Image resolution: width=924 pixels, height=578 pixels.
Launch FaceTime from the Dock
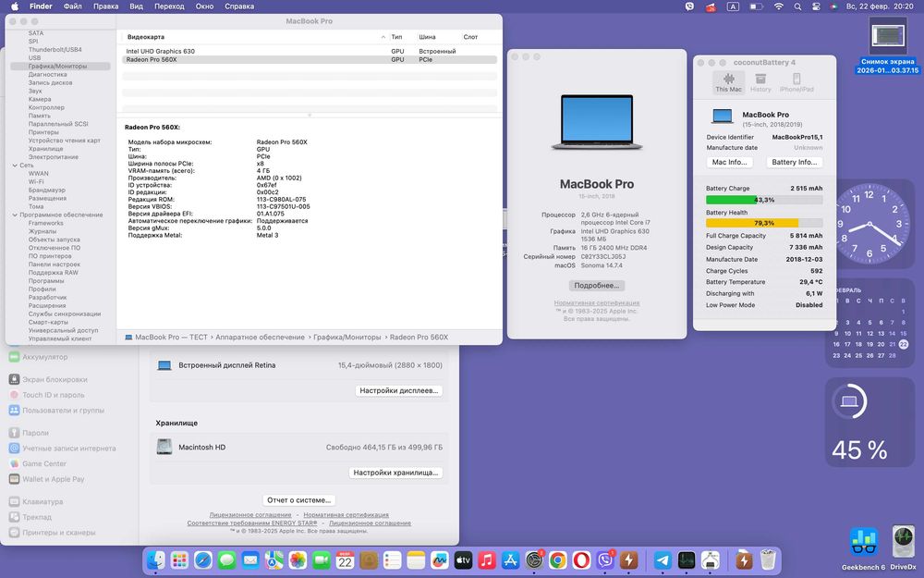click(x=322, y=560)
